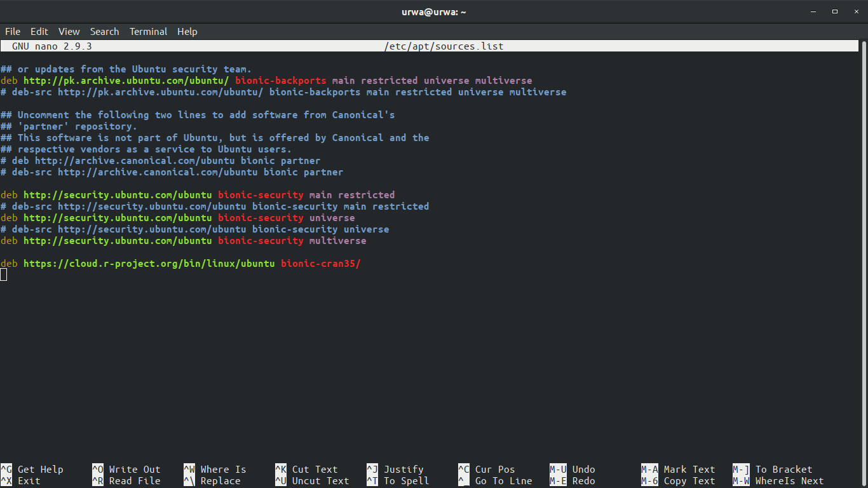This screenshot has width=868, height=488.
Task: Click the 'Uncomment the following two lines' comment
Action: (198, 115)
